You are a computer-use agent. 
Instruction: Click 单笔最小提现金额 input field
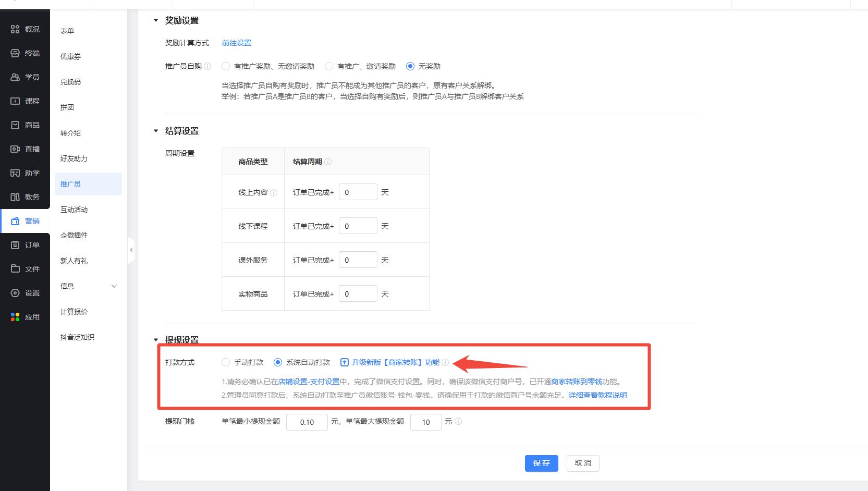tap(307, 422)
